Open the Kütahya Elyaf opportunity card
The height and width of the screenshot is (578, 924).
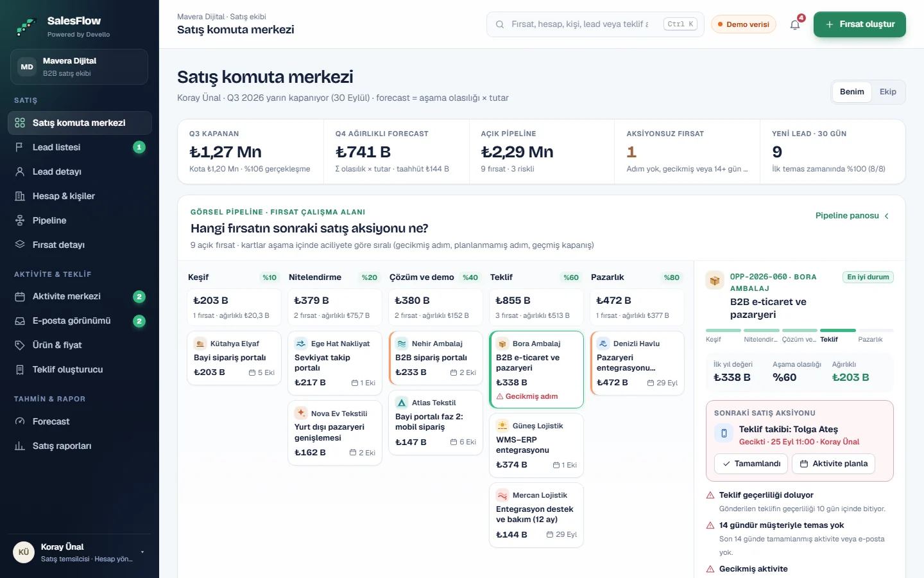click(x=234, y=358)
